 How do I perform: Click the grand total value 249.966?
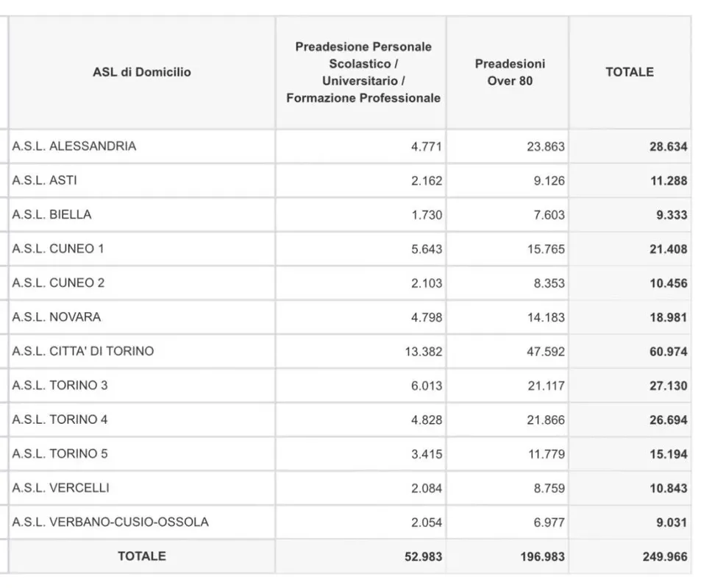point(665,556)
